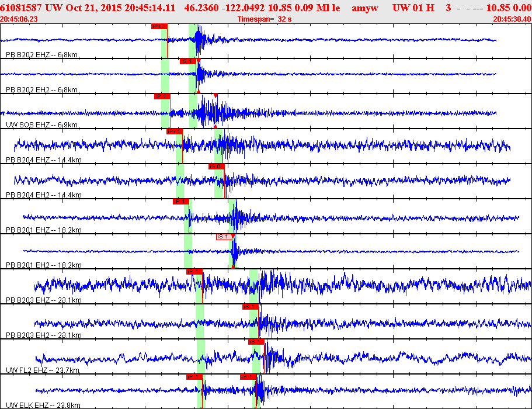Select the iPc1 pick flag on PB B204 EHZ
Screen dimensions: 532x409
(175, 131)
